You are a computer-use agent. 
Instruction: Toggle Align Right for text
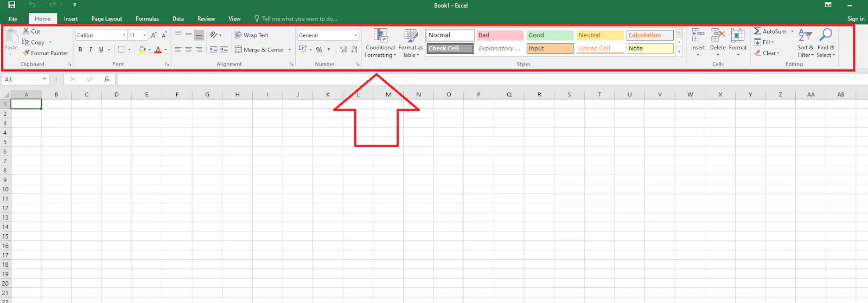point(199,49)
